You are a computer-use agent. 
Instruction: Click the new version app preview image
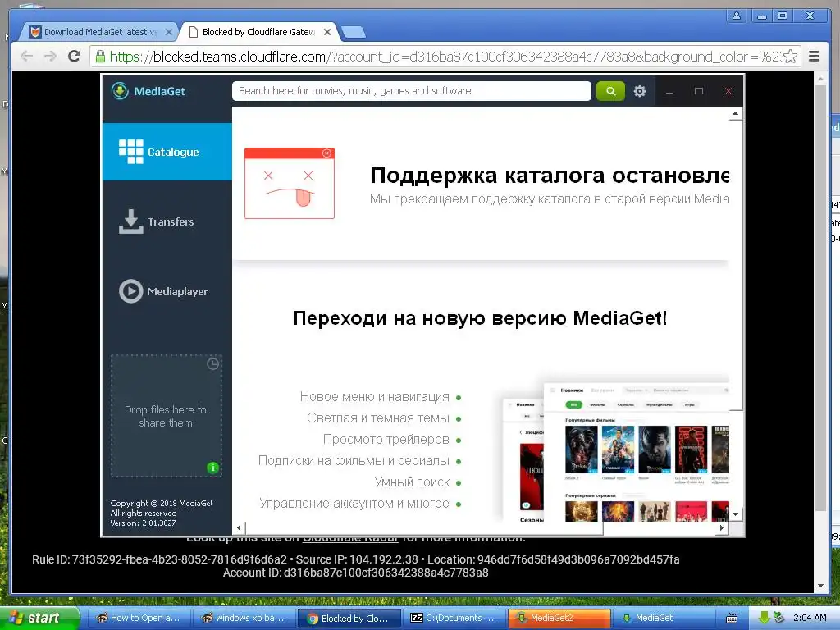click(616, 451)
